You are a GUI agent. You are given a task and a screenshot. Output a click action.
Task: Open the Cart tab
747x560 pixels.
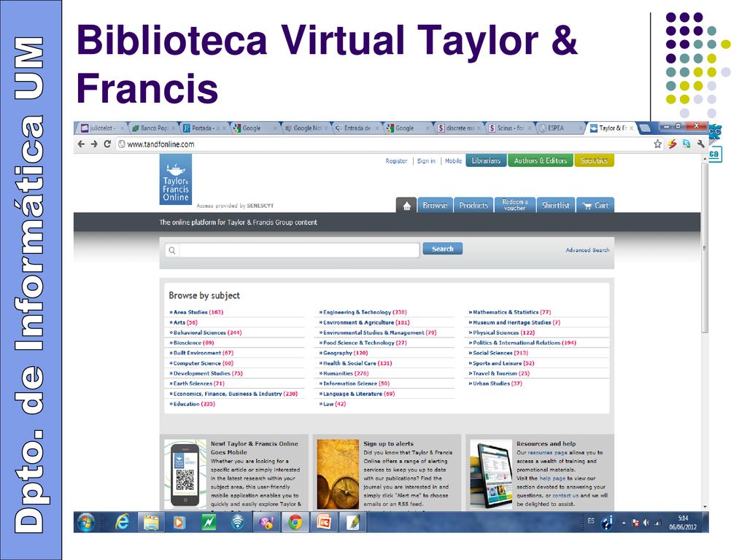tap(595, 205)
